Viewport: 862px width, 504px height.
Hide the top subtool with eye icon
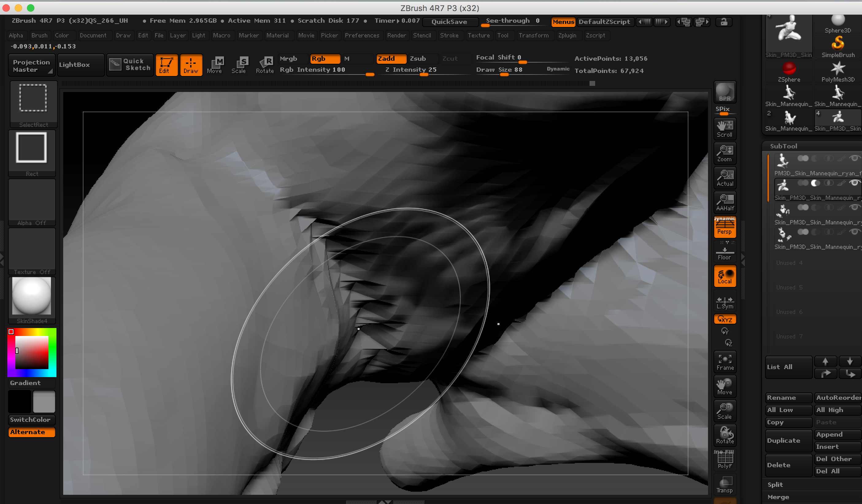point(854,158)
